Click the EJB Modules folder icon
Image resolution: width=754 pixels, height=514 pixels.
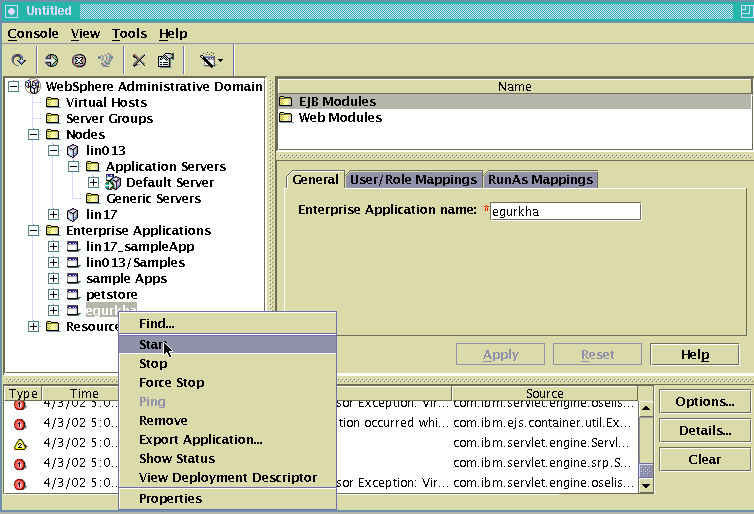286,101
